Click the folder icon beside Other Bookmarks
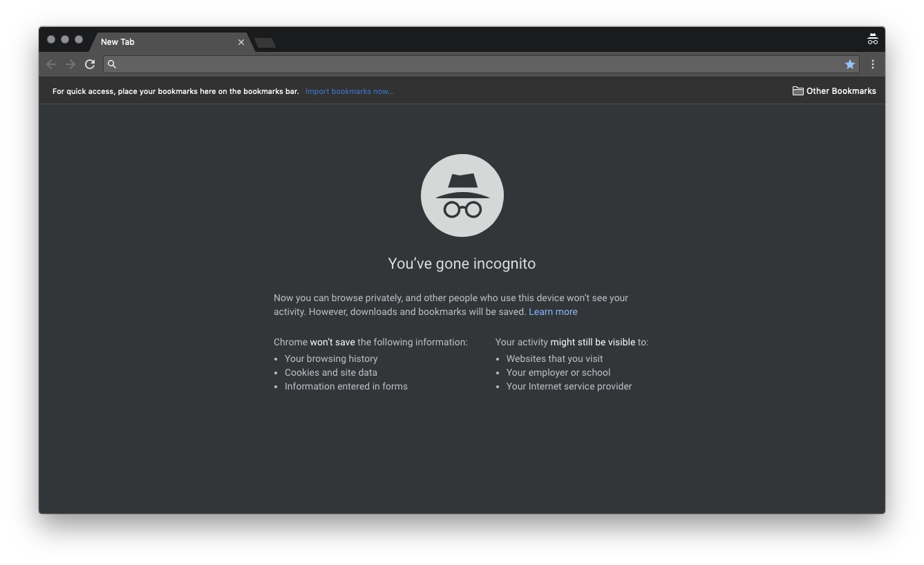 798,90
